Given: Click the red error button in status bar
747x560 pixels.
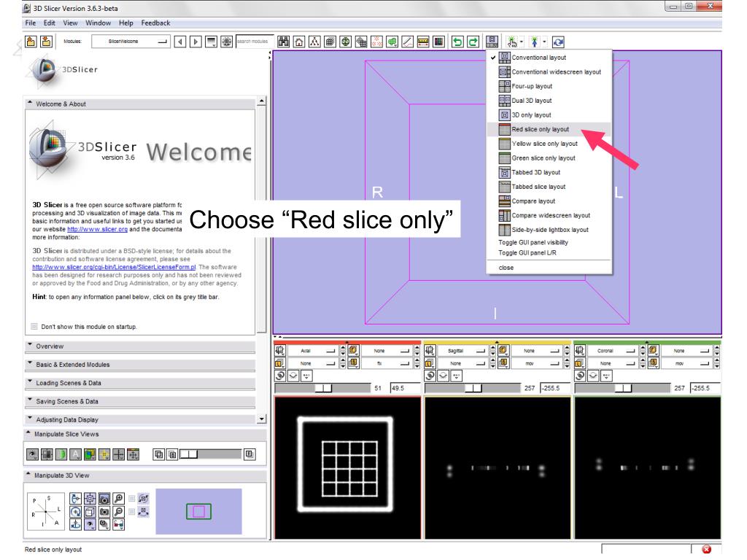Looking at the screenshot, I should tap(706, 549).
